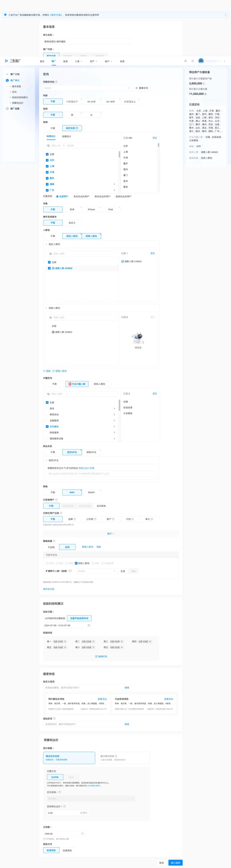Select 加速投放 delivery mode

point(67,850)
